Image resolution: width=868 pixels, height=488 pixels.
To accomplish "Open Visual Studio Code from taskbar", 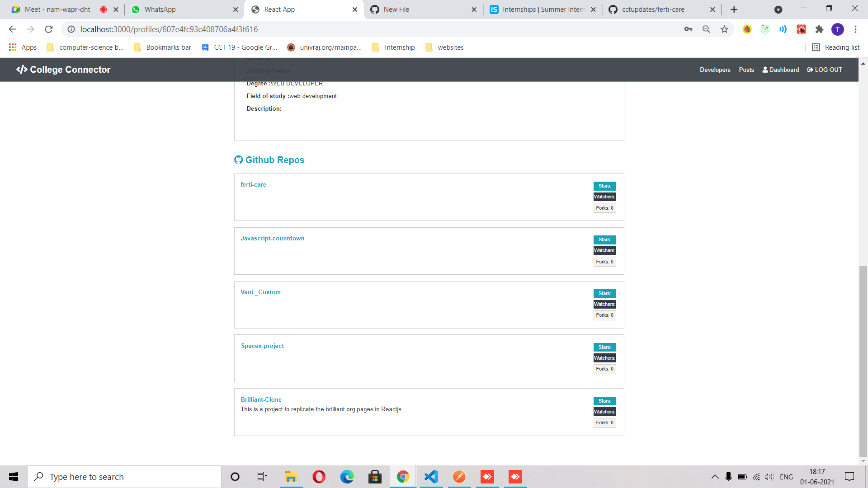I will pos(431,477).
